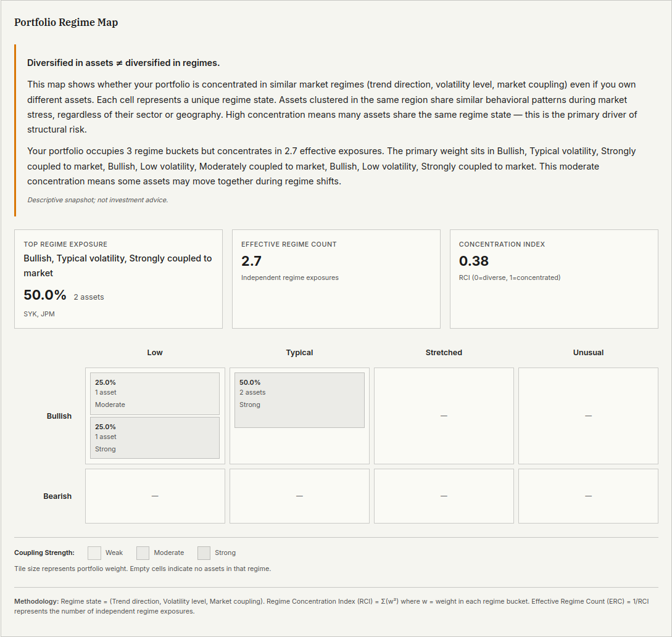Open the Concentration Index card

pos(554,279)
